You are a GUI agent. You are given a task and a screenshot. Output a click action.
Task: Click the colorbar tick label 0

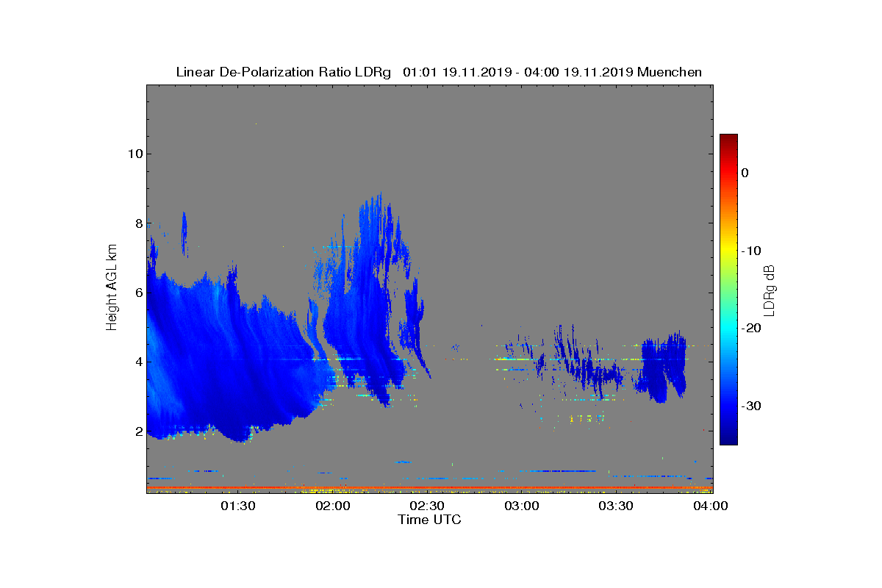coord(745,173)
